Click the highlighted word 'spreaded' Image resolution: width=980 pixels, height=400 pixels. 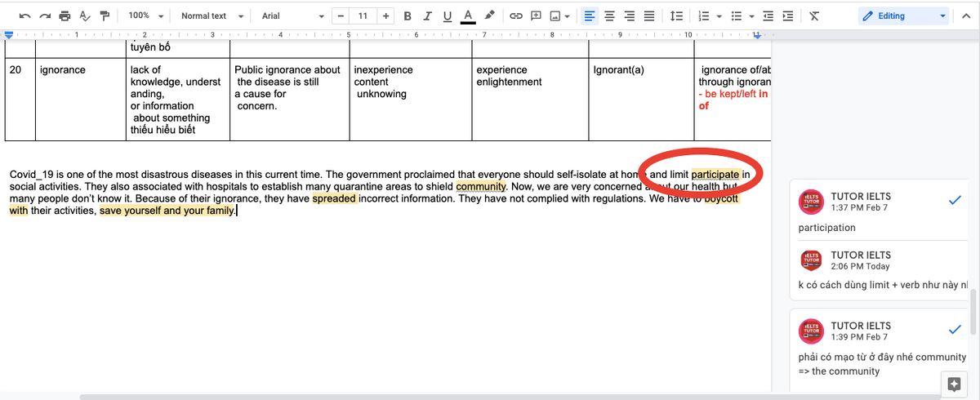pos(335,198)
